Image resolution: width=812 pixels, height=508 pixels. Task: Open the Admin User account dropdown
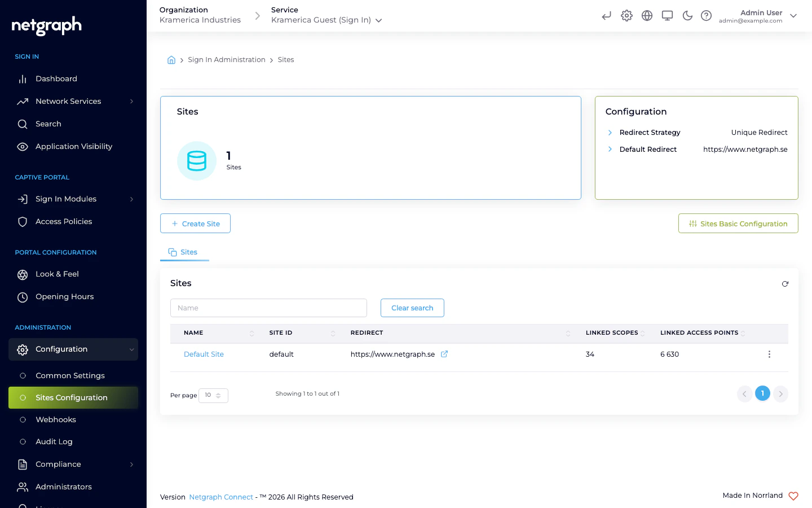793,16
